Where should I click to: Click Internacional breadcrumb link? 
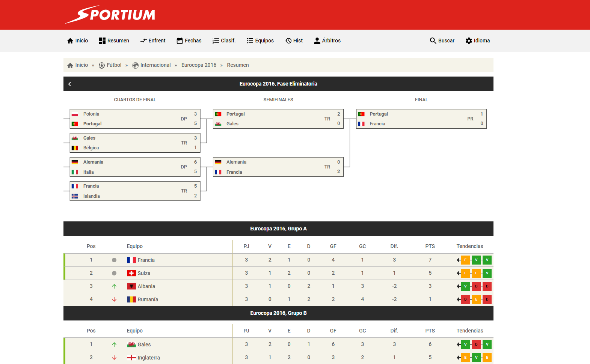(155, 65)
